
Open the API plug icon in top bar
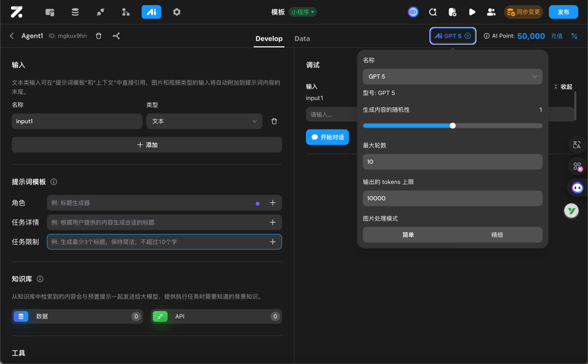[100, 12]
